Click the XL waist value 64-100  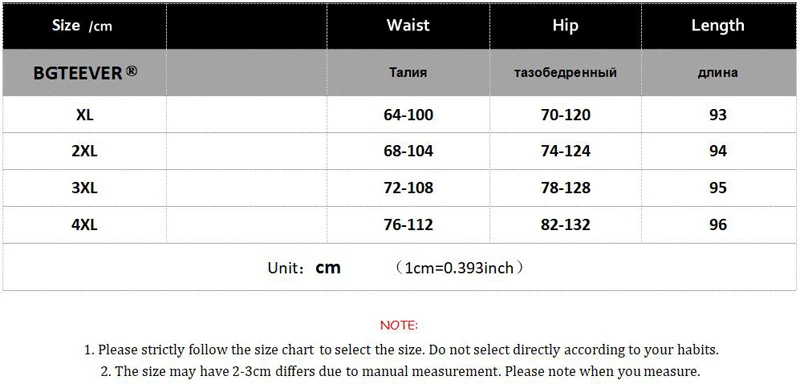coord(408,115)
